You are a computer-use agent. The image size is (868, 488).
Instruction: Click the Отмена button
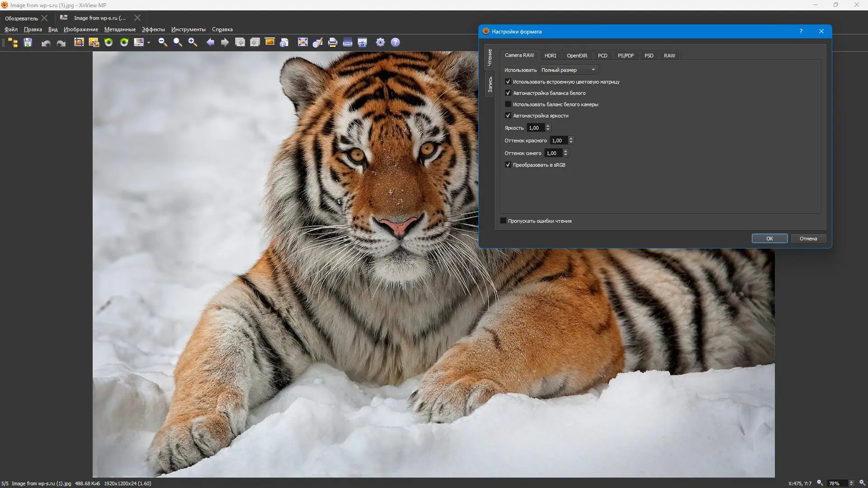pyautogui.click(x=808, y=239)
